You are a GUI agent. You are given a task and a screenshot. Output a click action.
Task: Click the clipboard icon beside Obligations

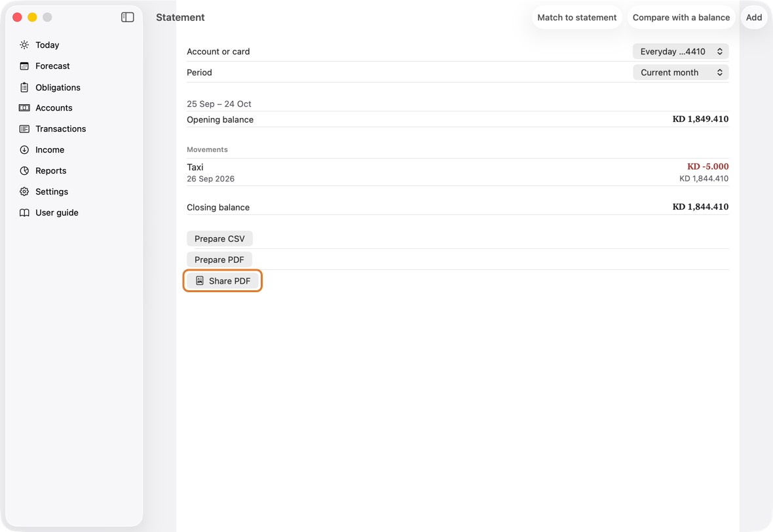tap(24, 87)
